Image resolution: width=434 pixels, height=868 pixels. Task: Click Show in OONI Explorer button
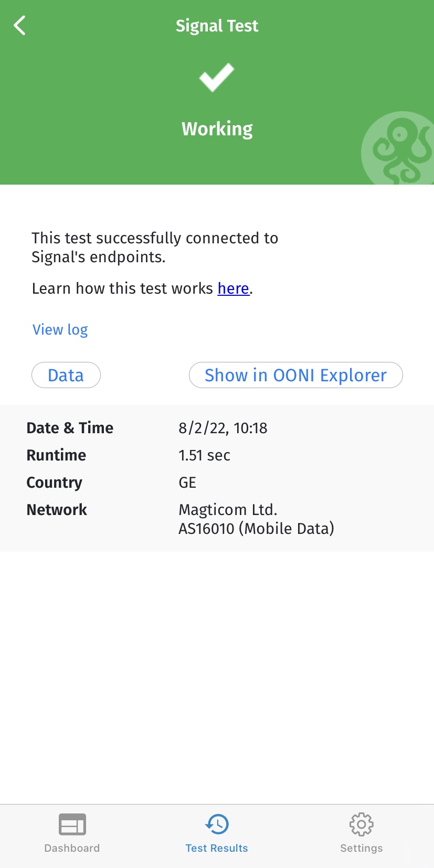pyautogui.click(x=295, y=375)
